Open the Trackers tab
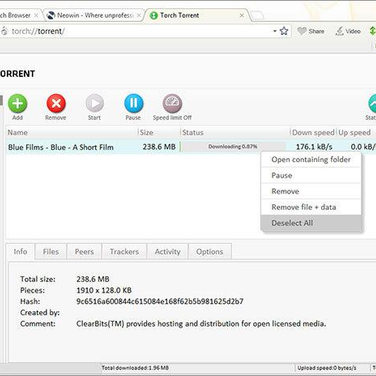376x376 pixels. (x=124, y=252)
